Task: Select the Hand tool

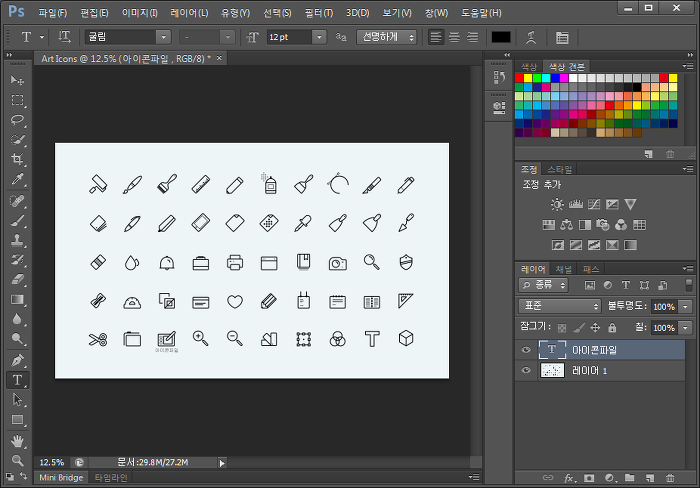Action: coord(17,441)
